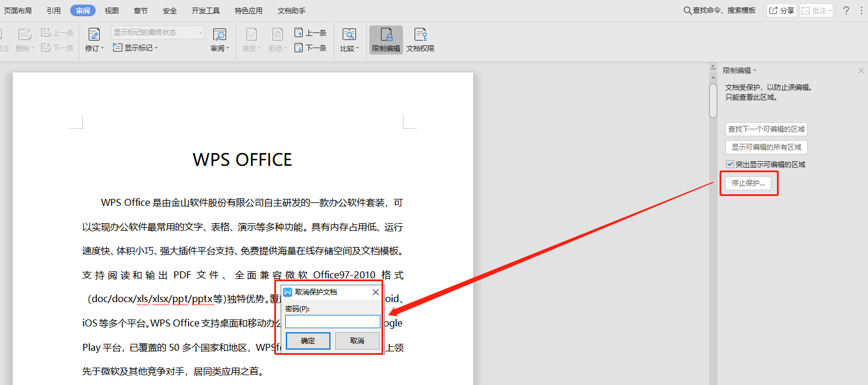Click the 接受 checkmark icon

[251, 34]
